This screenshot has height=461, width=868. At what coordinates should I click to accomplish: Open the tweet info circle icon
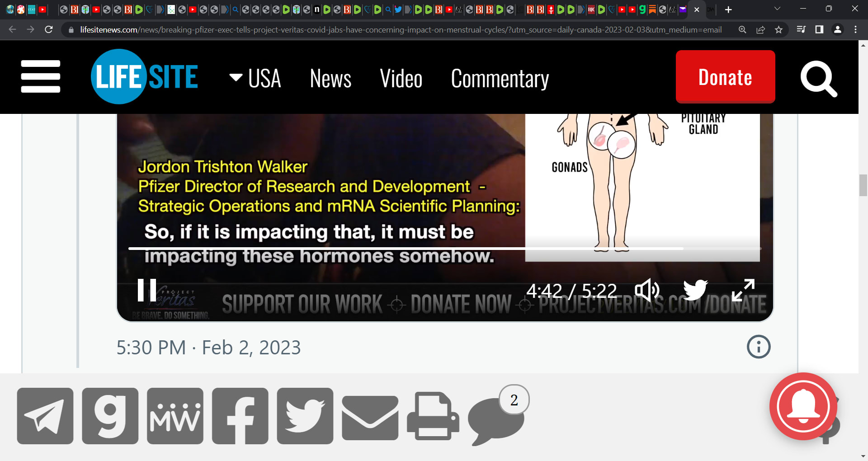(x=759, y=347)
